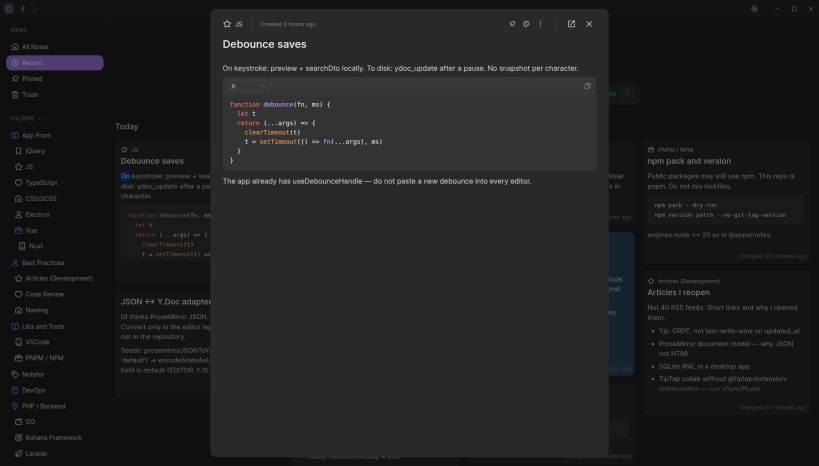Open the npm pack and version note card
This screenshot has width=819, height=466.
coord(726,202)
